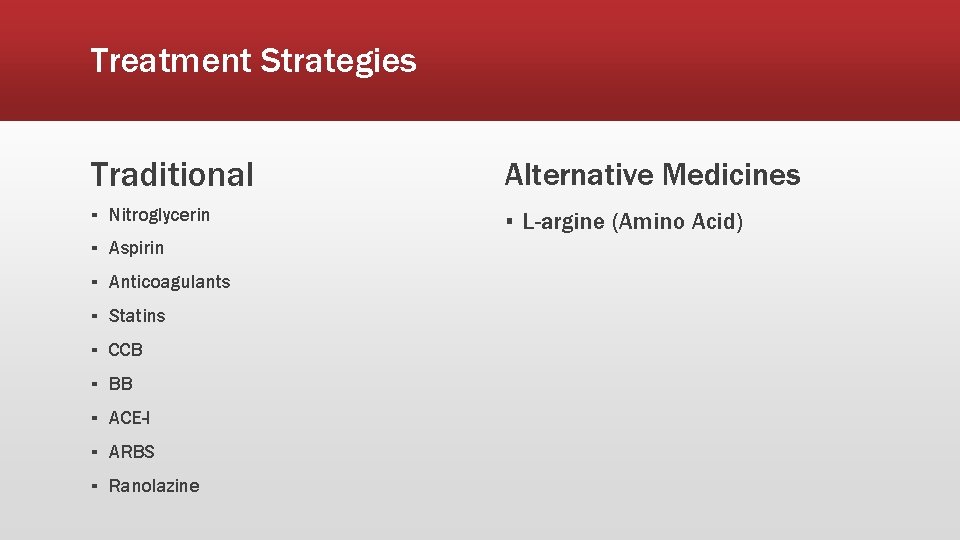The height and width of the screenshot is (540, 960).
Task: Click the bullet marker beside Aspirin
Action: coord(94,249)
